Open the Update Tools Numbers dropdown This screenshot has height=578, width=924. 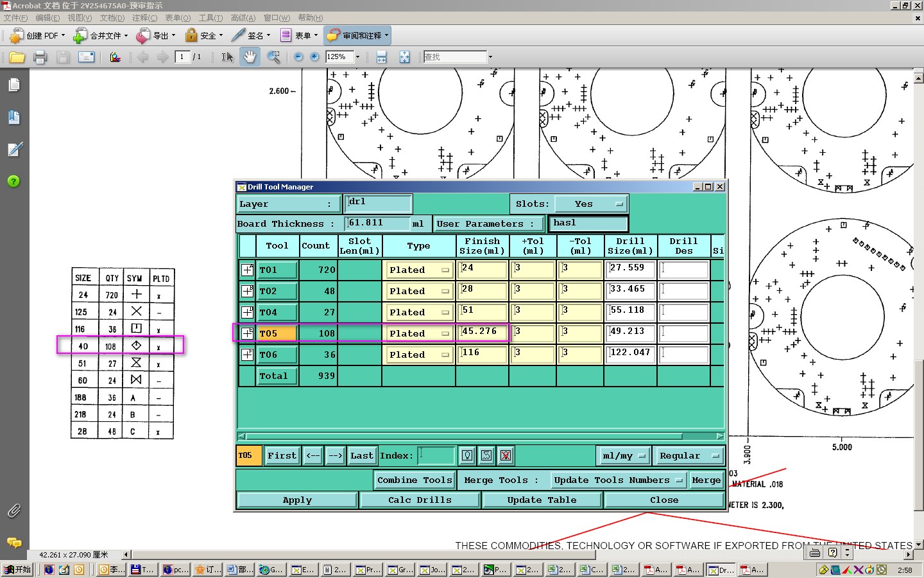click(618, 480)
